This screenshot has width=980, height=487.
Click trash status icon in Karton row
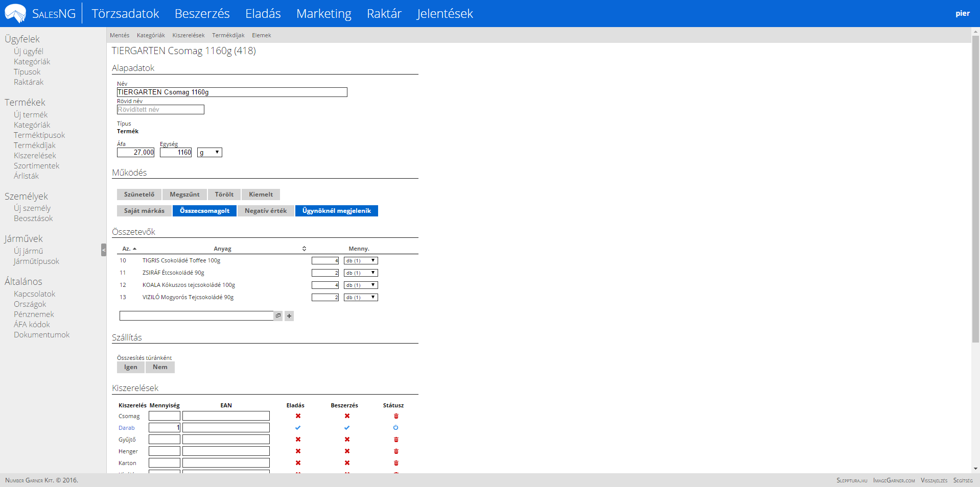(396, 463)
